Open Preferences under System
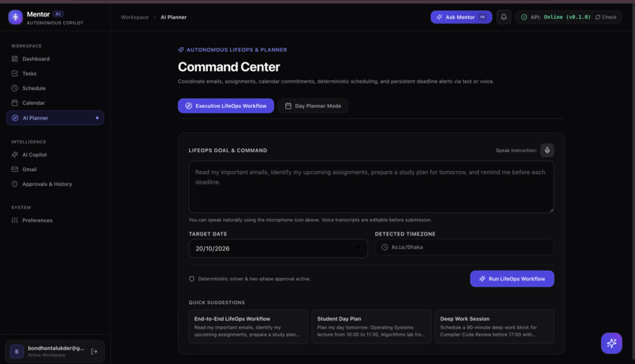635x364 pixels. (55, 221)
